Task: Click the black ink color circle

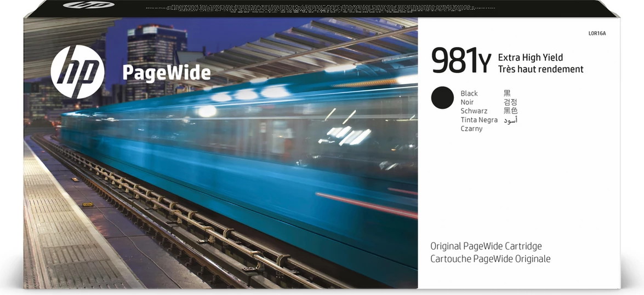Action: click(x=442, y=97)
